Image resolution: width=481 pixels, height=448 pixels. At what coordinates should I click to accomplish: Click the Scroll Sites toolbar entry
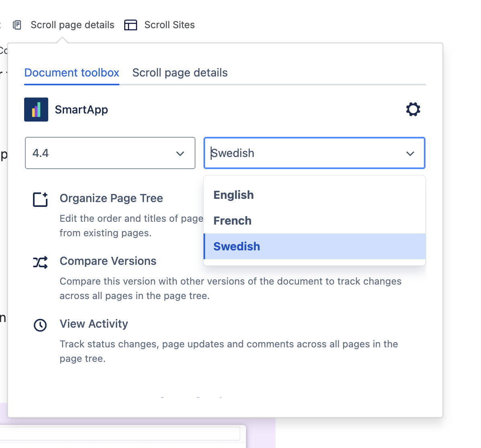click(x=169, y=25)
